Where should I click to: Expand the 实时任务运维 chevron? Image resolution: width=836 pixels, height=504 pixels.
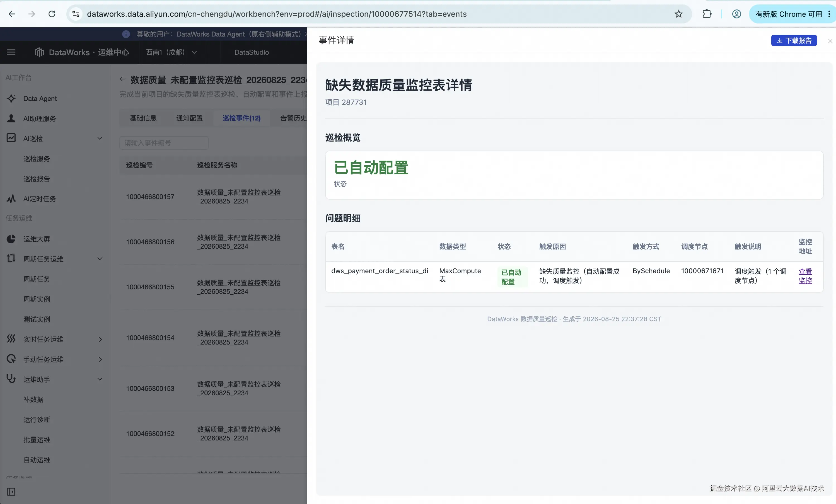(100, 339)
